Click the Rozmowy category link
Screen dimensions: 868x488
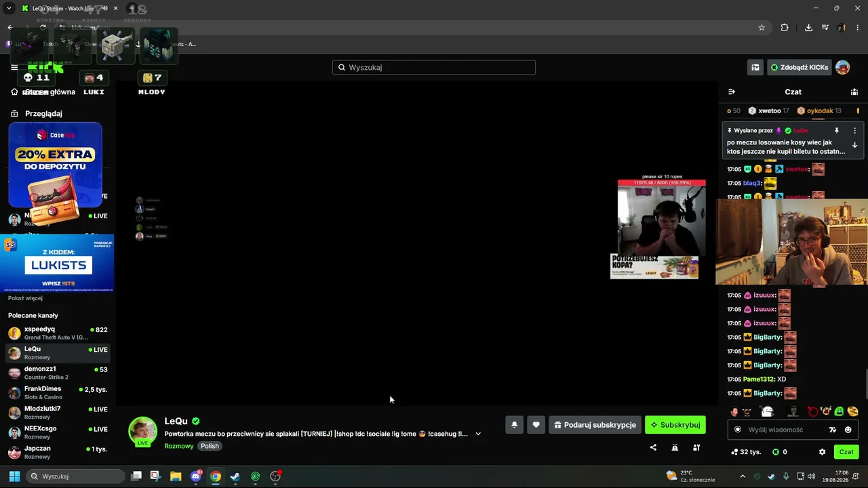179,446
